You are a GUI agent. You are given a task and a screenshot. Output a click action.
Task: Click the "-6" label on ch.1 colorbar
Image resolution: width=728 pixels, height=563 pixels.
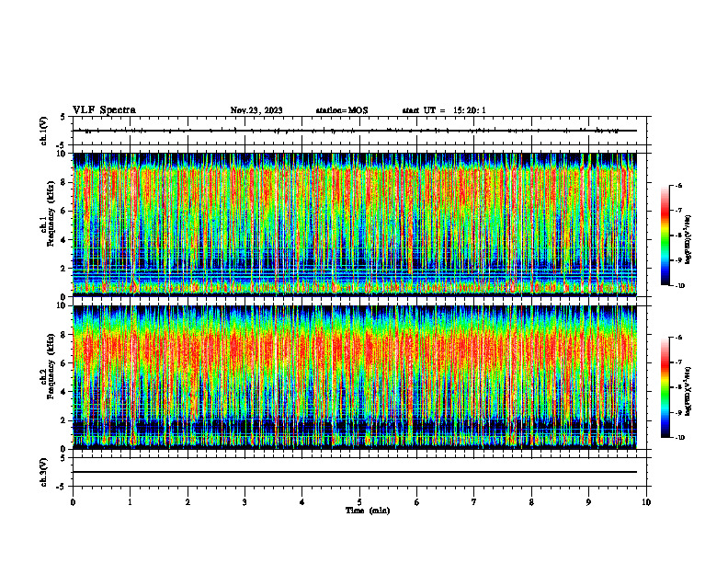678,185
